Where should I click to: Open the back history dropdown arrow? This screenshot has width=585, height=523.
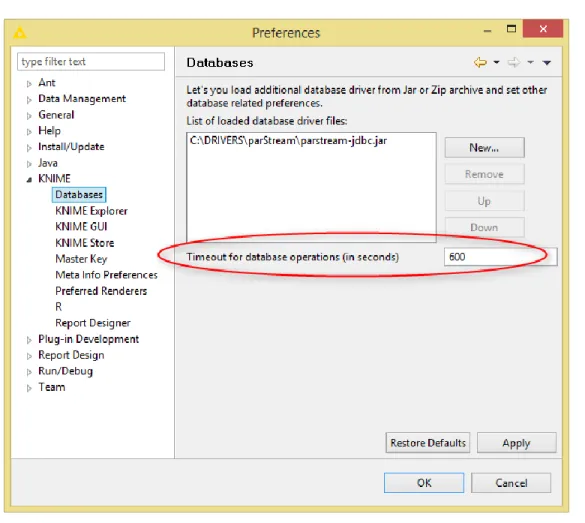[496, 62]
